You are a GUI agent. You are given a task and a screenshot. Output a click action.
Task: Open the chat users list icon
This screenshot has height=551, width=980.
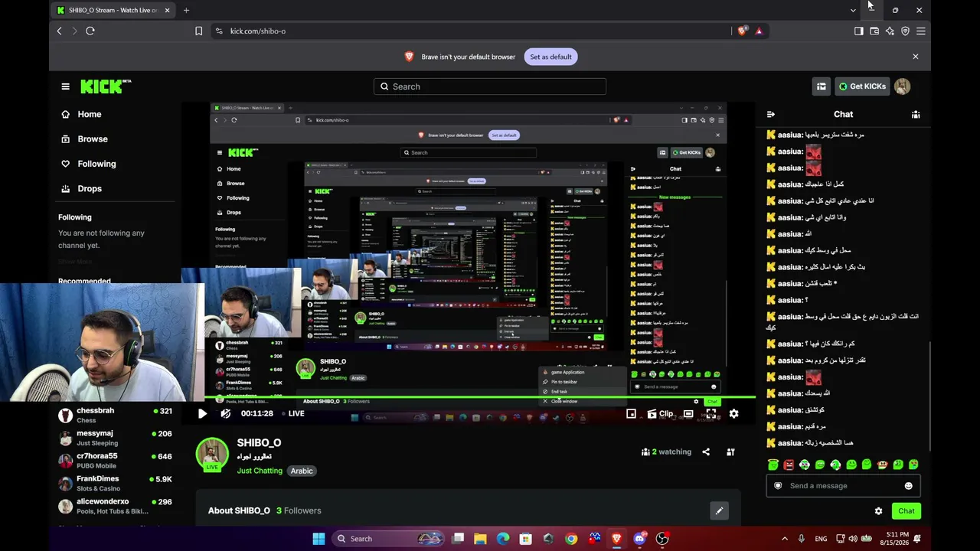tap(916, 114)
